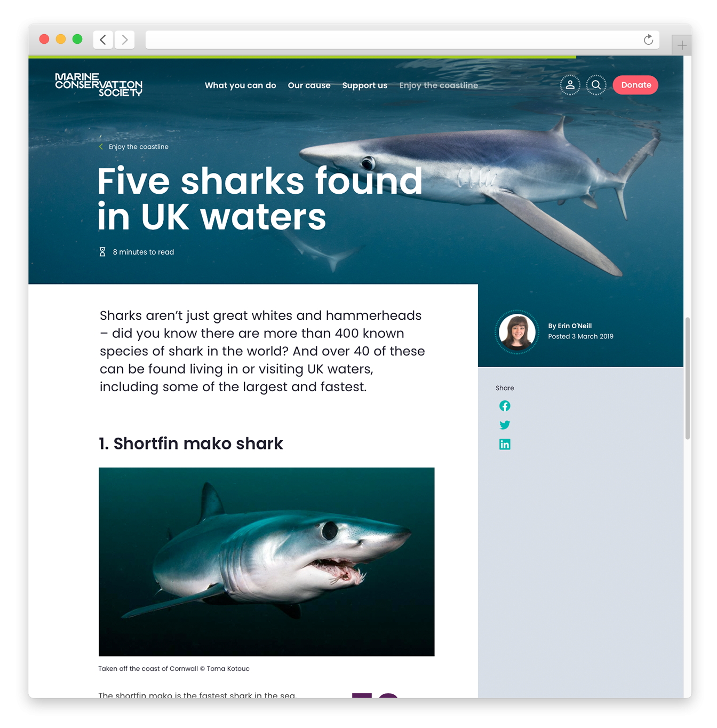Click Erin O'Neill author avatar
The image size is (717, 728).
pyautogui.click(x=516, y=331)
